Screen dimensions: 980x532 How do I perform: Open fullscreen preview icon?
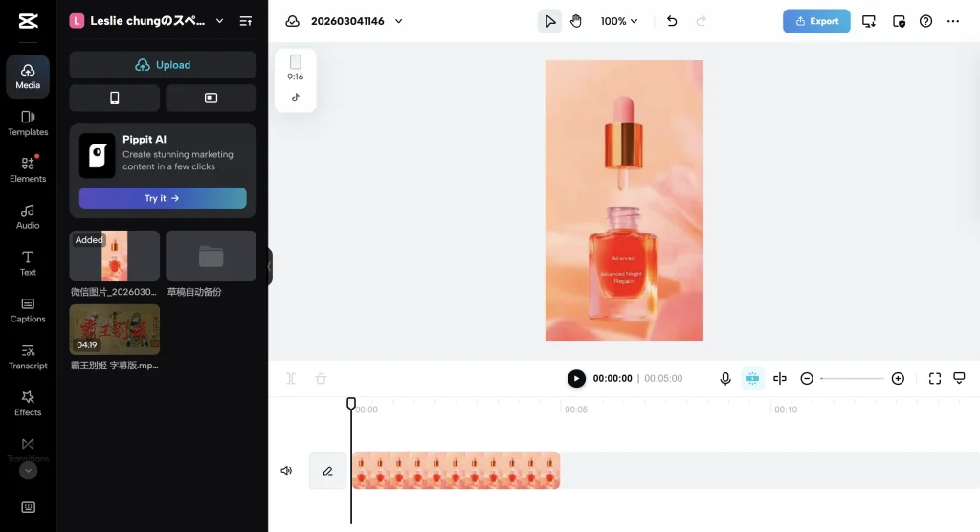point(935,379)
